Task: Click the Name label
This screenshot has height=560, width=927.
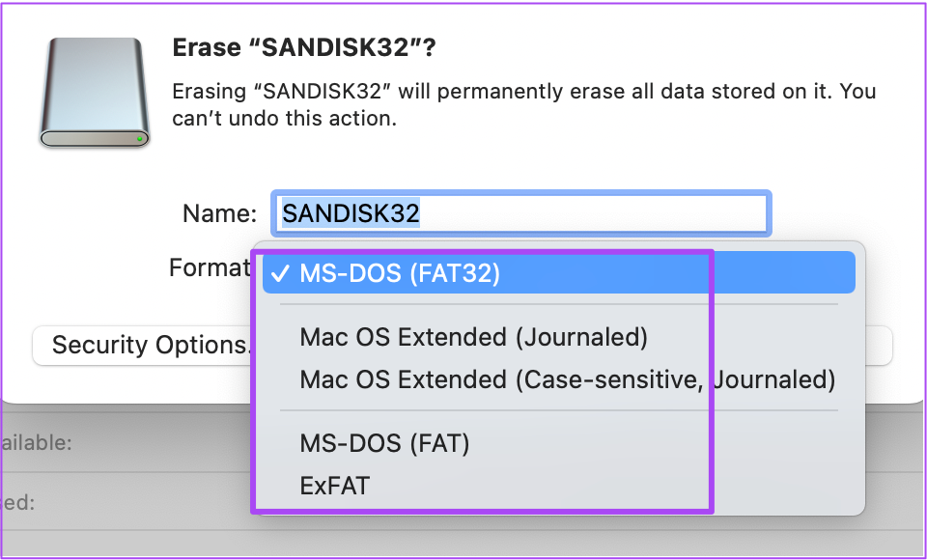Action: pos(219,213)
